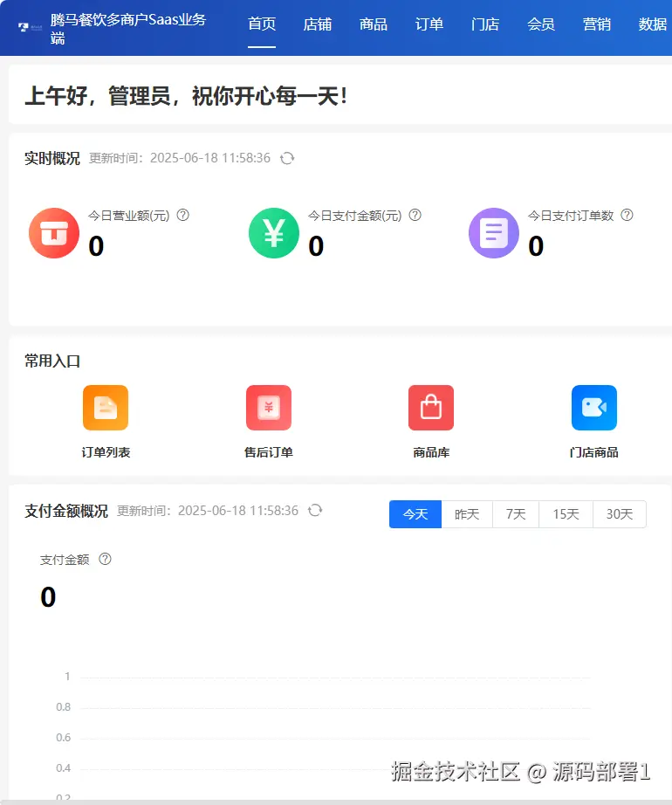Open 店铺 navigation menu
The width and height of the screenshot is (672, 805).
click(318, 24)
